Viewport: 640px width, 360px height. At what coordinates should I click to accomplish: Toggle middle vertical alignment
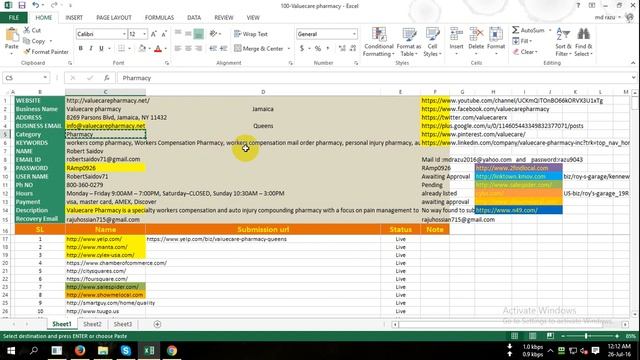point(188,34)
